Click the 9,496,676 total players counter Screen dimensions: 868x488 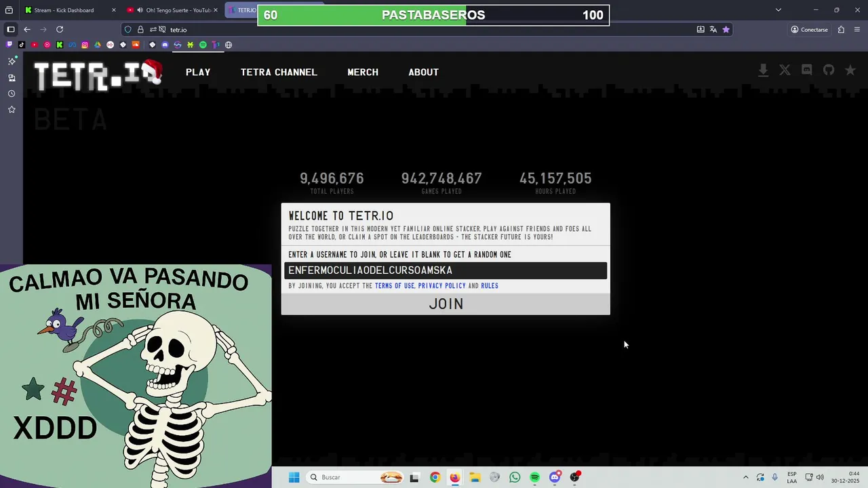[332, 178]
